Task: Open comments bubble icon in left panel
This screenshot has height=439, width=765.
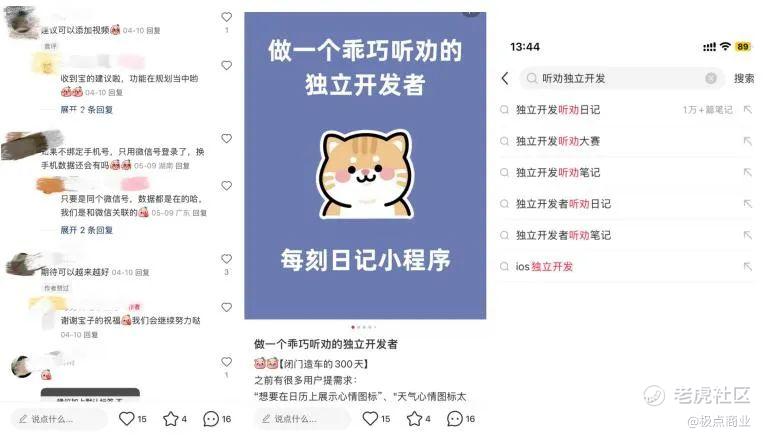Action: 211,419
